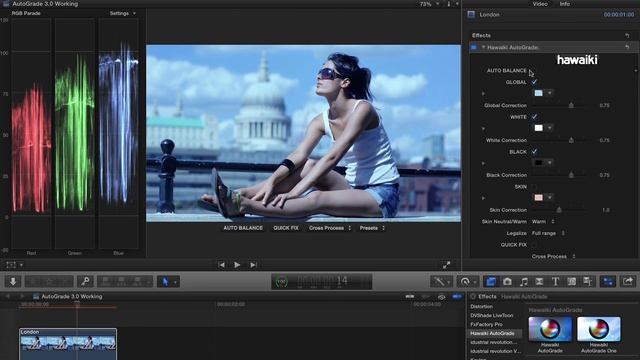640x360 pixels.
Task: Select the Hawaiki AutoGrade One thumbnail
Action: coord(599,329)
